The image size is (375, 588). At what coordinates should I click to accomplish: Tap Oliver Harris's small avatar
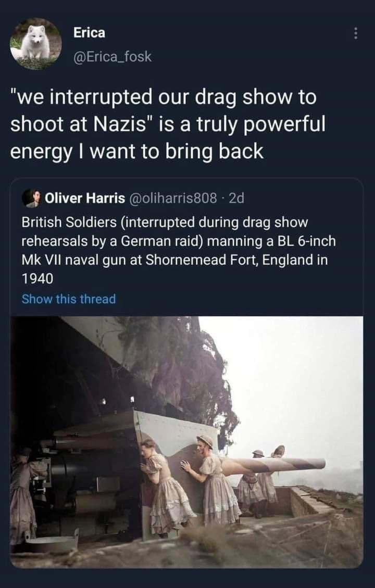coord(32,198)
